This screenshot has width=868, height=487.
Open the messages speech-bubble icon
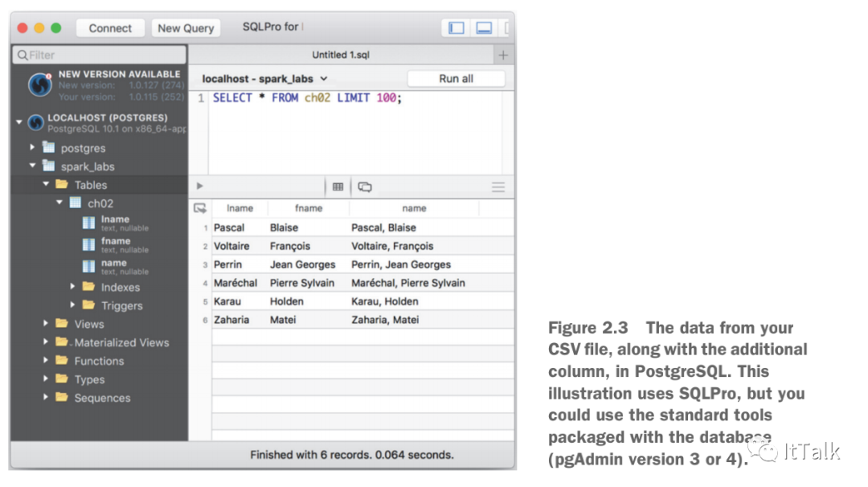click(365, 186)
